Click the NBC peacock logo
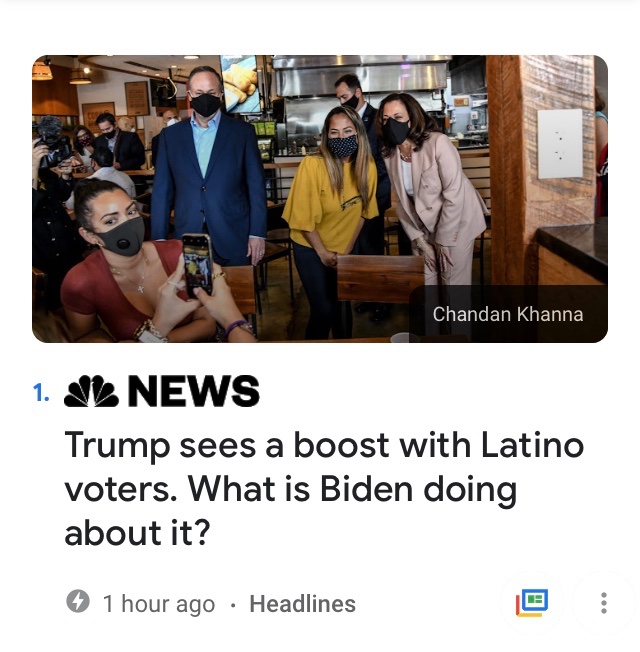Viewport: 640px width, 652px height. click(x=91, y=391)
